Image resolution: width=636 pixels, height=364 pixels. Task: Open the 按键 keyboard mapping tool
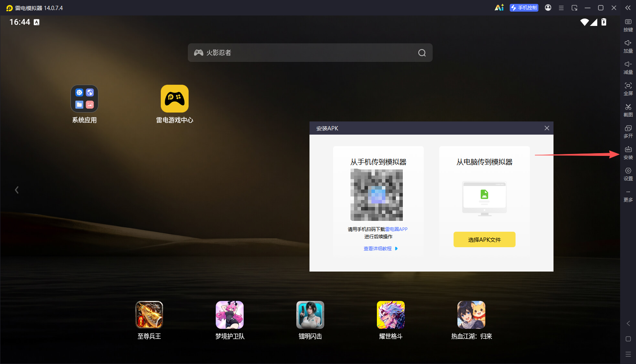(x=628, y=25)
